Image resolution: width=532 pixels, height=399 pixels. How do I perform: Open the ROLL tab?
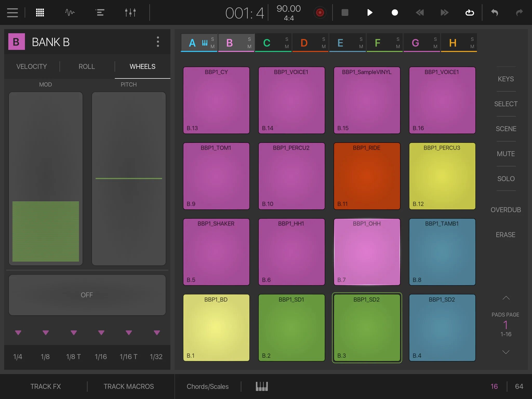click(87, 66)
